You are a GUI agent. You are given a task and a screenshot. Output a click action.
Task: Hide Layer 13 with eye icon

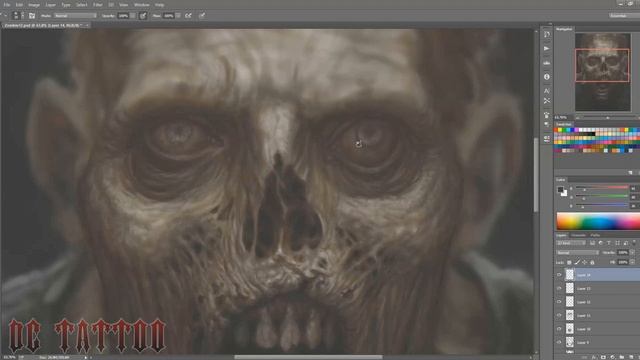point(559,289)
